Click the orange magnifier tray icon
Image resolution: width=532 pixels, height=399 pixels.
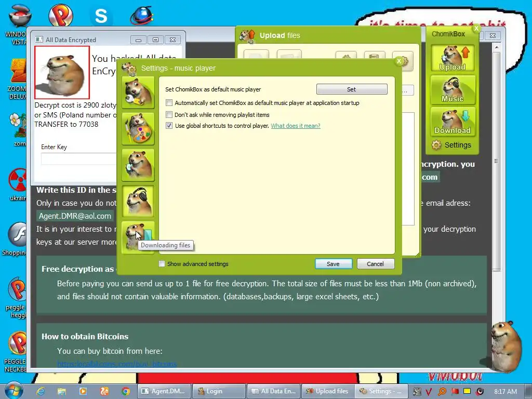tap(442, 392)
